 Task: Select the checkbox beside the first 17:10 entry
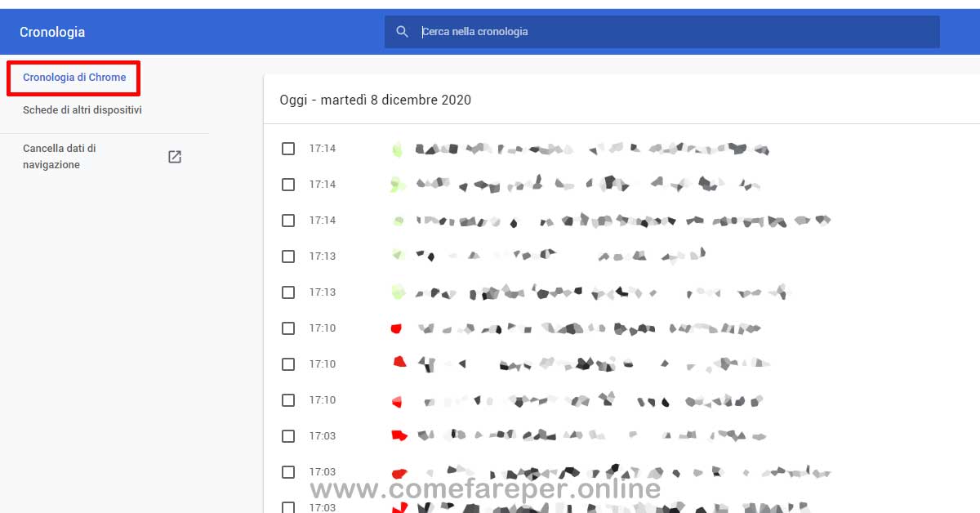(287, 328)
